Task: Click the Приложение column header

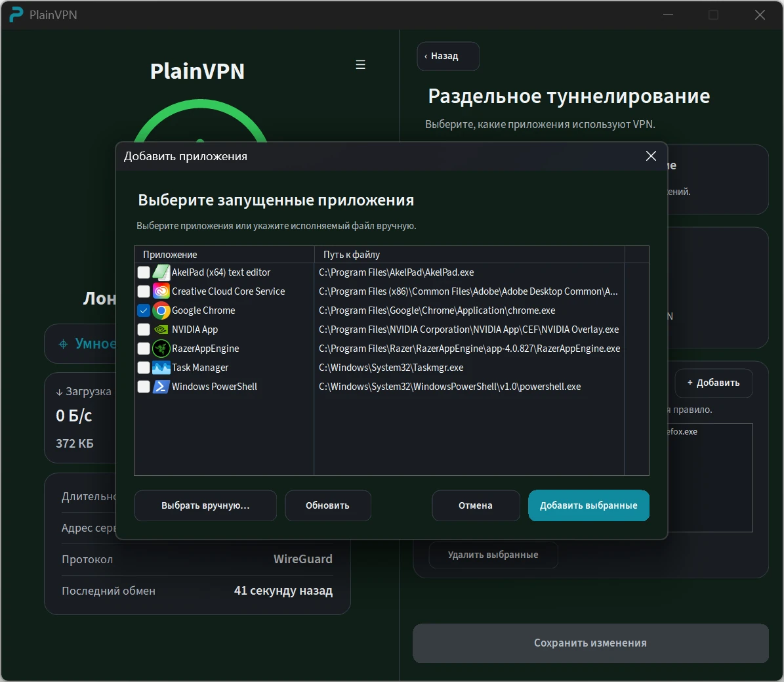Action: [224, 254]
